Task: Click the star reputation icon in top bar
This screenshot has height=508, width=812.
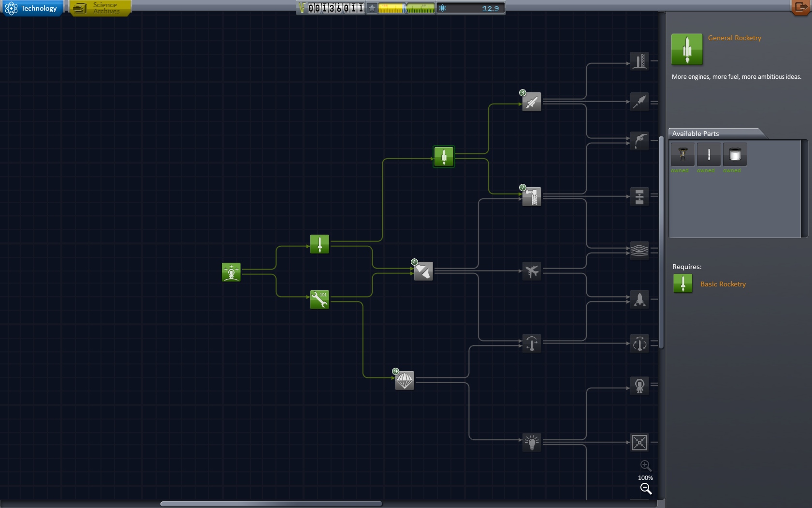Action: coord(372,8)
